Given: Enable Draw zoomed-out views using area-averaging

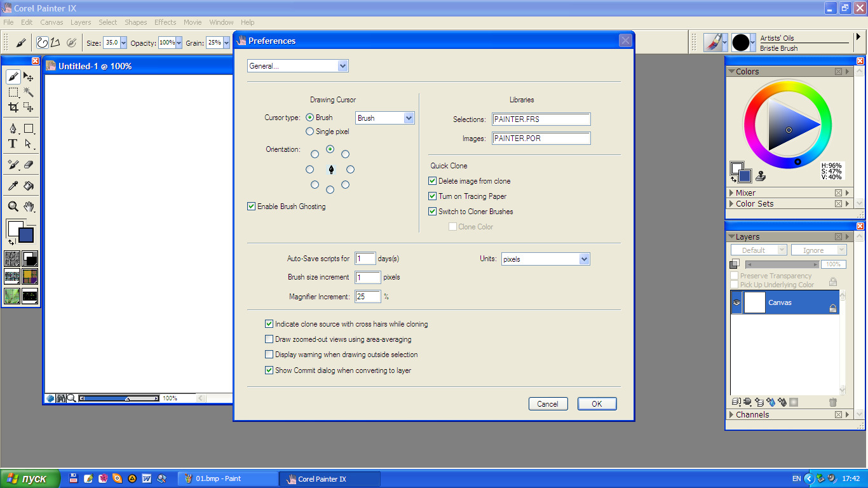Looking at the screenshot, I should click(269, 339).
